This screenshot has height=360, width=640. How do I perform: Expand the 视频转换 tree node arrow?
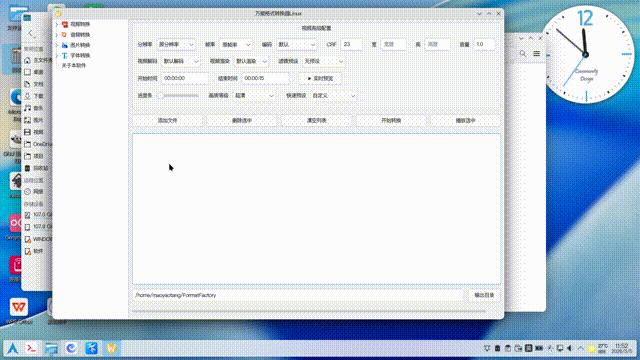57,24
